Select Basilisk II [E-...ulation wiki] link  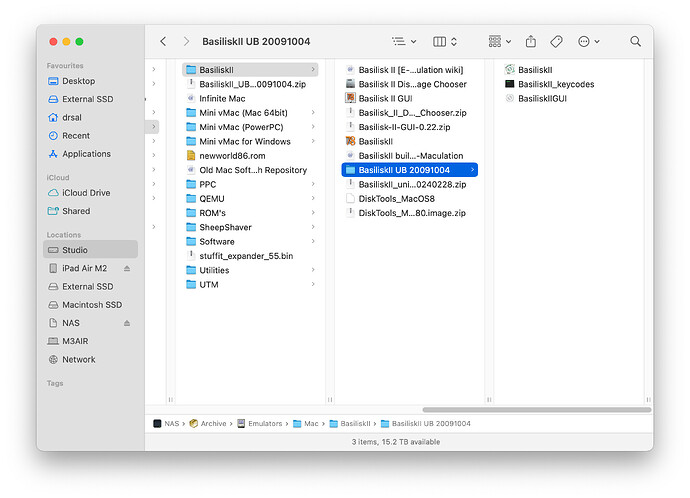[x=410, y=70]
